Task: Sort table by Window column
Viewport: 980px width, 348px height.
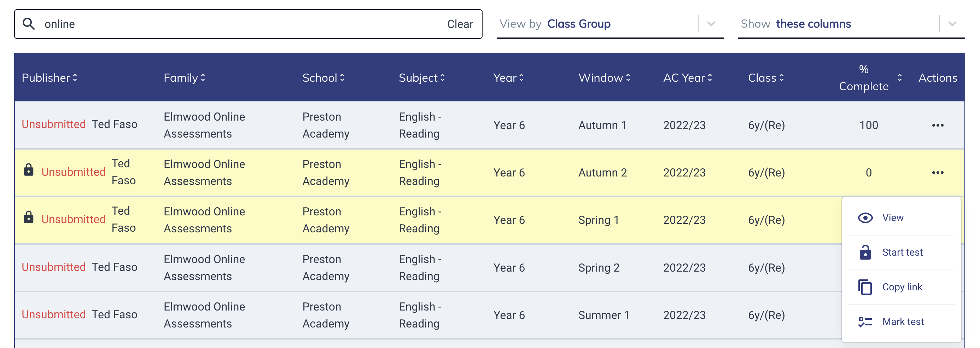Action: pyautogui.click(x=628, y=78)
